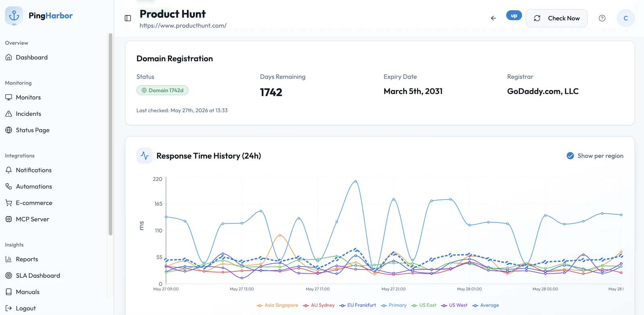Click the Domain 1742d status badge
The width and height of the screenshot is (644, 315).
tap(162, 91)
